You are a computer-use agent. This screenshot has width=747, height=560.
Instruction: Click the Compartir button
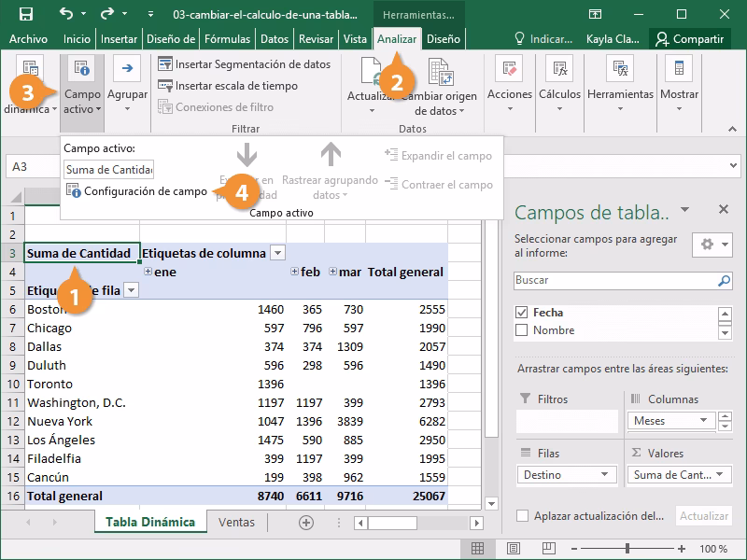click(x=690, y=39)
